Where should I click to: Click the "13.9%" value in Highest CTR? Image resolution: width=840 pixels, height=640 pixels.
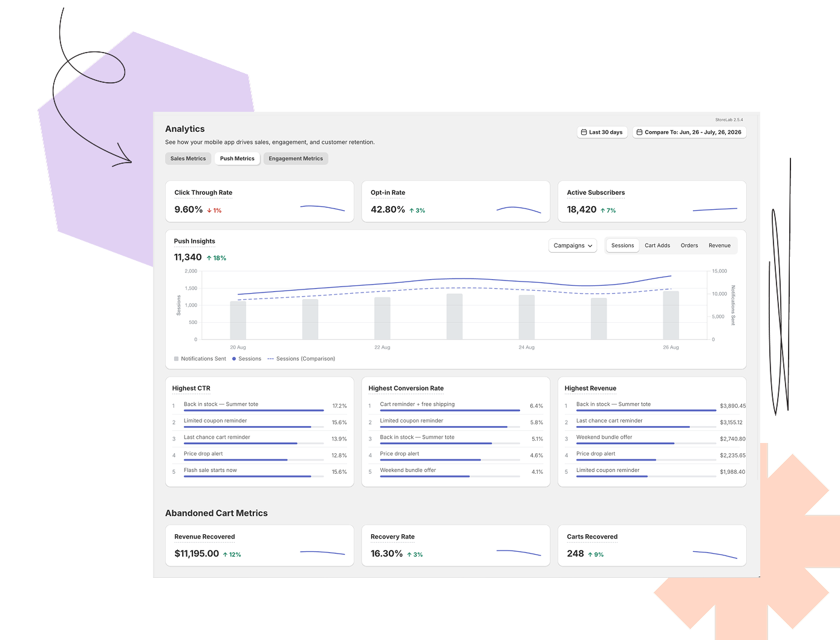pyautogui.click(x=339, y=439)
